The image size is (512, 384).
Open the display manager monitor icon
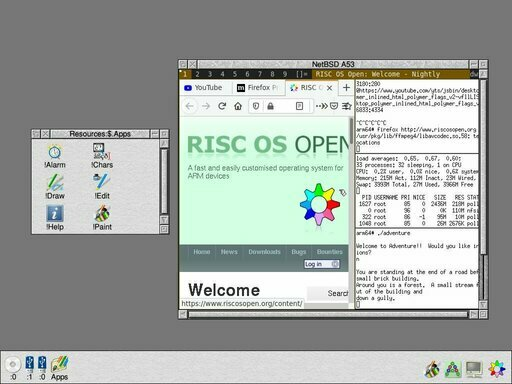tap(474, 369)
